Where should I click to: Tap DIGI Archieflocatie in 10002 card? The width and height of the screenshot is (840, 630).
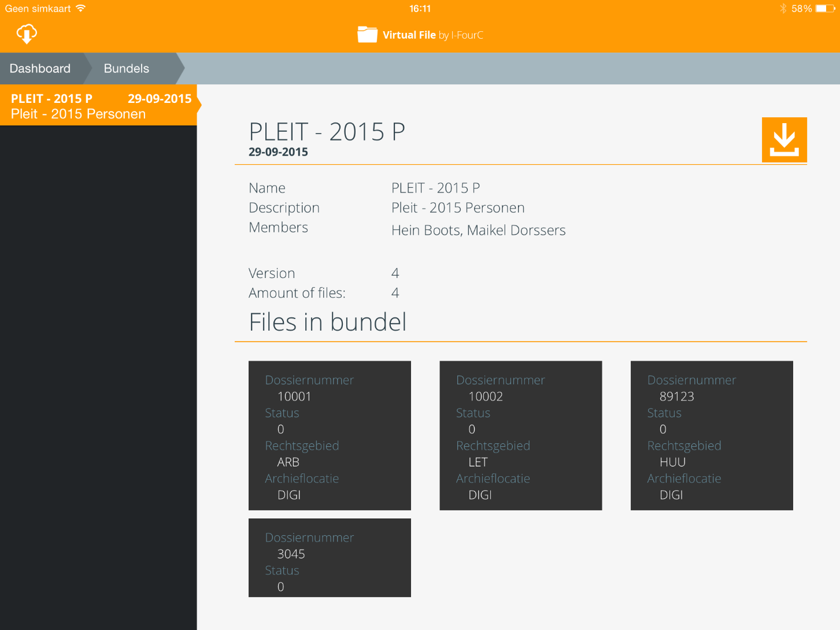click(480, 495)
